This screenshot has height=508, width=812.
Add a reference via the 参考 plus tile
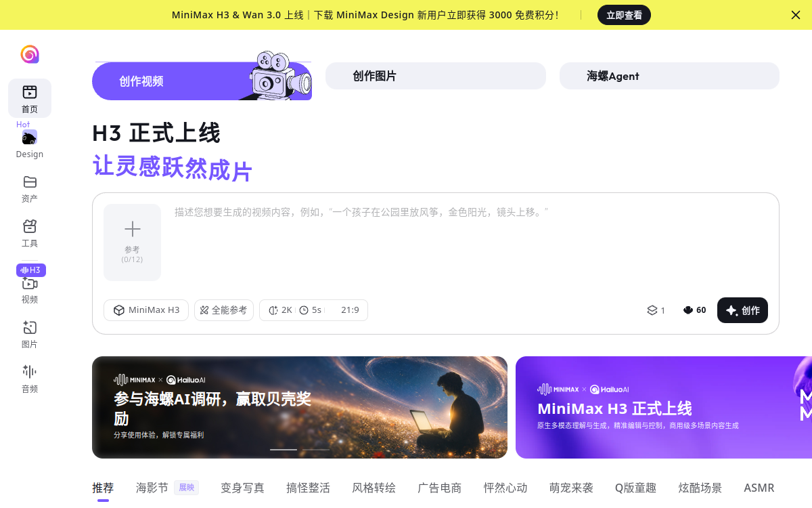point(132,242)
